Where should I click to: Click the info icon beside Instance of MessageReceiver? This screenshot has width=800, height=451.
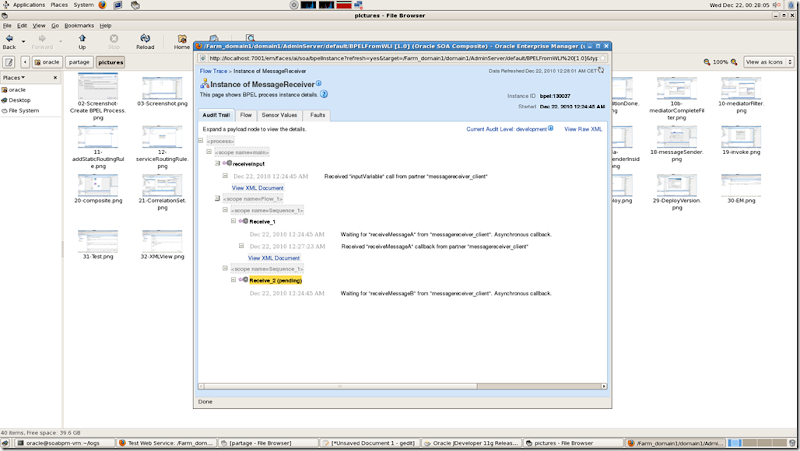coord(318,83)
